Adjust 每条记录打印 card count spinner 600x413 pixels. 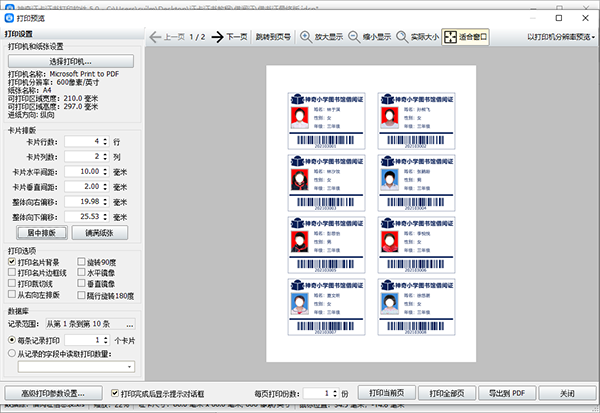tap(106, 340)
